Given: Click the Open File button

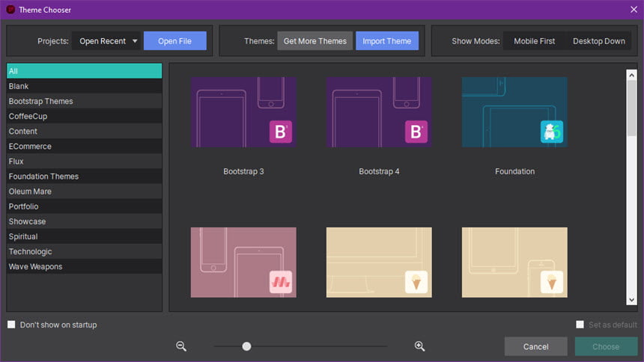Looking at the screenshot, I should (x=175, y=41).
